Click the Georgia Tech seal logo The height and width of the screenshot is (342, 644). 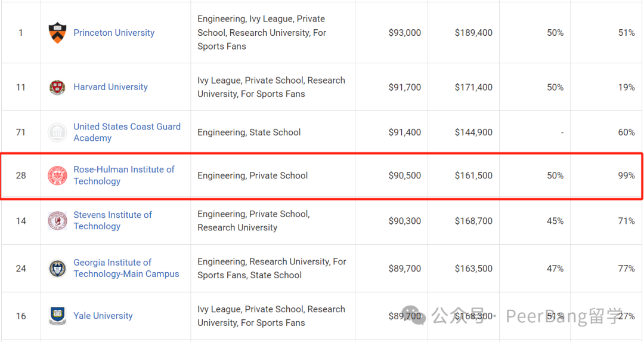click(x=57, y=269)
